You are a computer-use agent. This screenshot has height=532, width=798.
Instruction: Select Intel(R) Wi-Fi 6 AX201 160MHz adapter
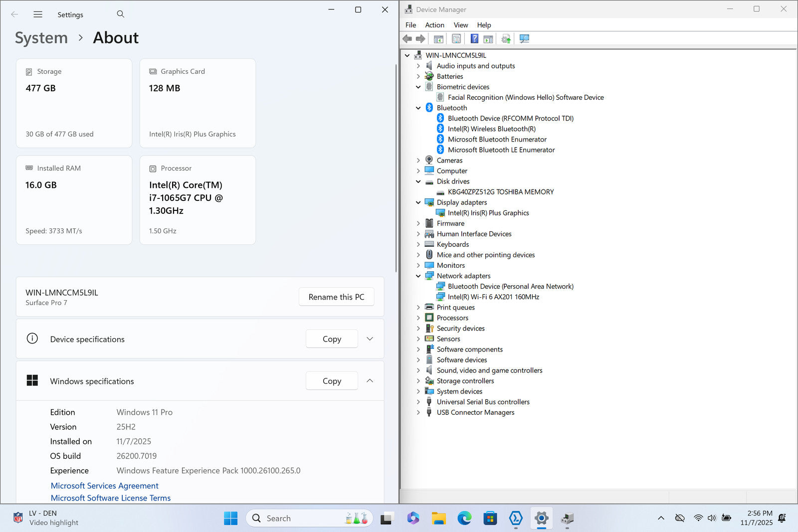[x=493, y=297]
